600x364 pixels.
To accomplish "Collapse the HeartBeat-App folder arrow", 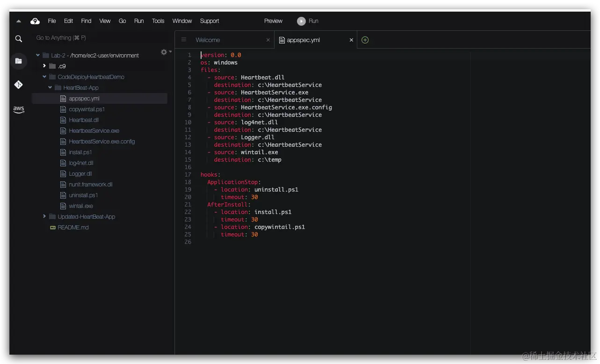I will (x=50, y=87).
